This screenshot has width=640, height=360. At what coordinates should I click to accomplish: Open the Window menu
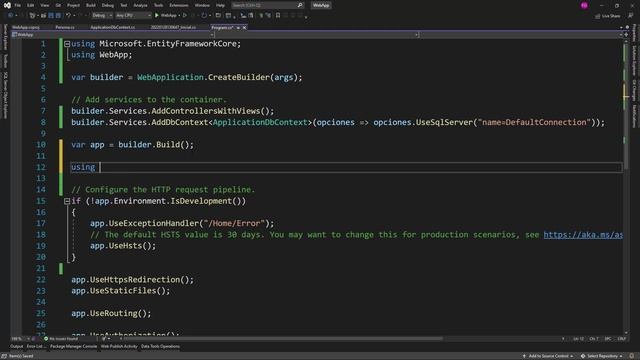coord(202,5)
